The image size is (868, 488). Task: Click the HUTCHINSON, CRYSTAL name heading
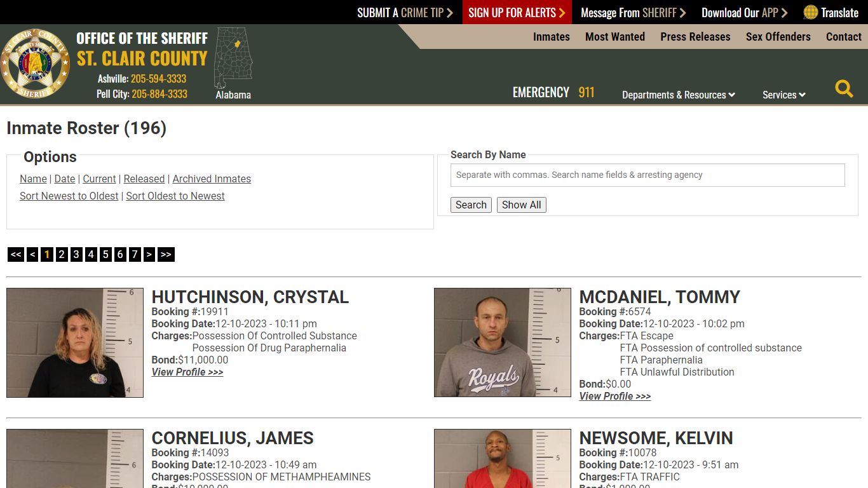coord(250,297)
